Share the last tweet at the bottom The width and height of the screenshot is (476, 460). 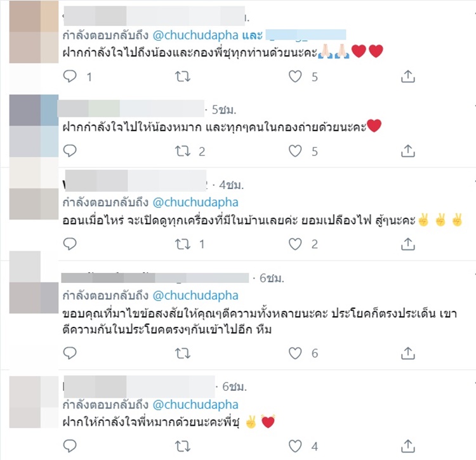[x=407, y=446]
